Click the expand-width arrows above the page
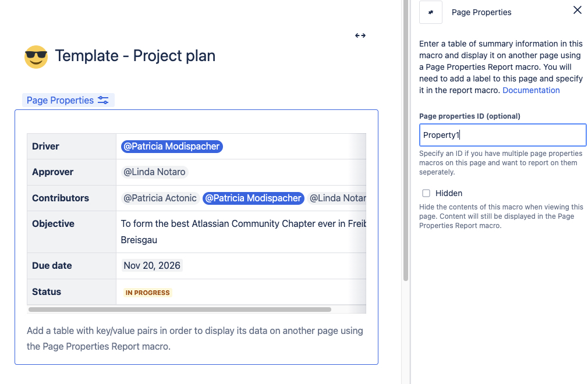588x384 pixels. 360,35
